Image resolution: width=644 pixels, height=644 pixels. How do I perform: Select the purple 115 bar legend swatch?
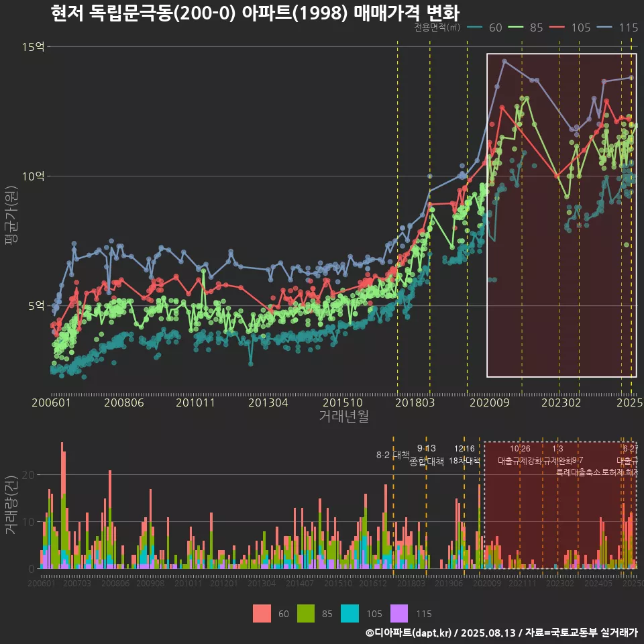click(398, 614)
